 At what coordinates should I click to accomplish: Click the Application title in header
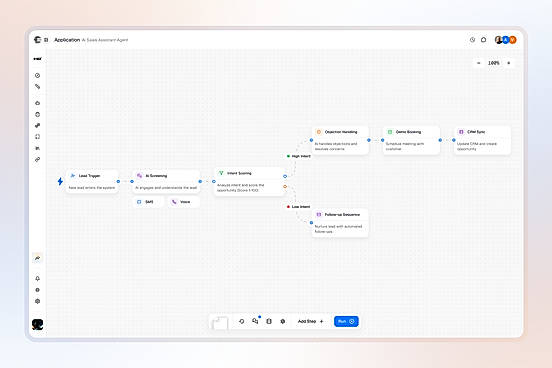[67, 40]
